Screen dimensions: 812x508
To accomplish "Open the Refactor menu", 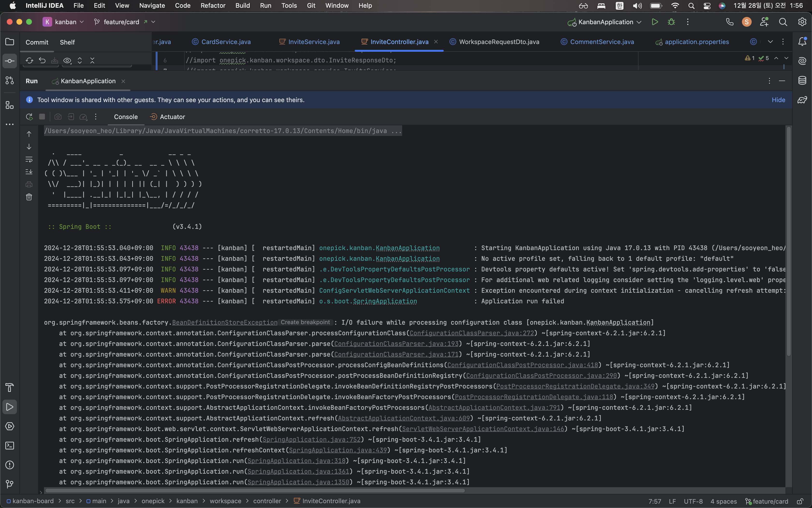I will coord(213,5).
